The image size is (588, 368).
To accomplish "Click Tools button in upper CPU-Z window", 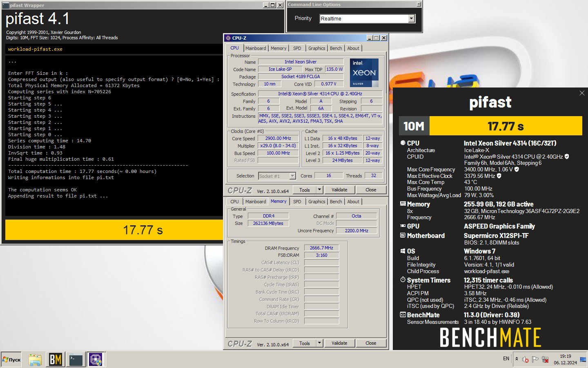I will pyautogui.click(x=305, y=190).
